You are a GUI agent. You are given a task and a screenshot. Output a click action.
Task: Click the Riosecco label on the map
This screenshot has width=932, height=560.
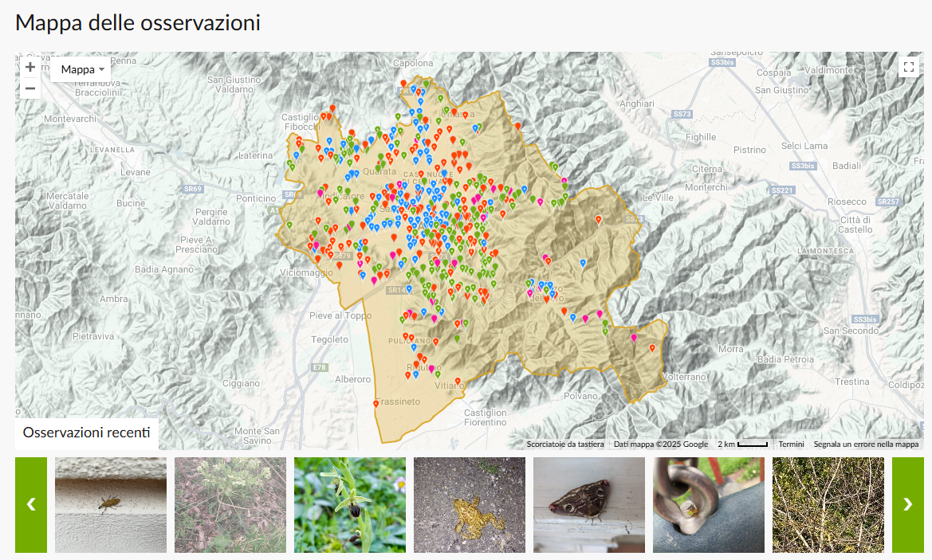pos(847,202)
